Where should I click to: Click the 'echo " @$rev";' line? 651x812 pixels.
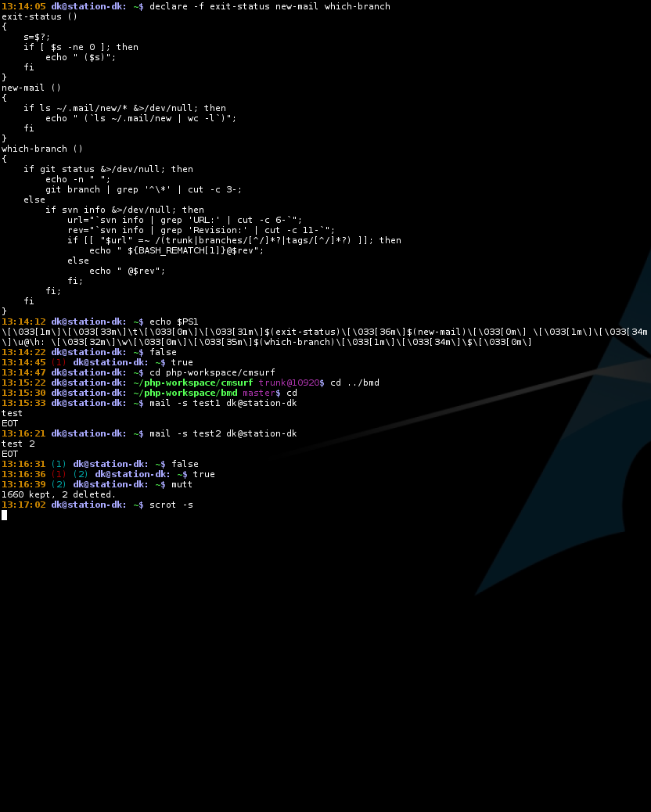pyautogui.click(x=128, y=271)
